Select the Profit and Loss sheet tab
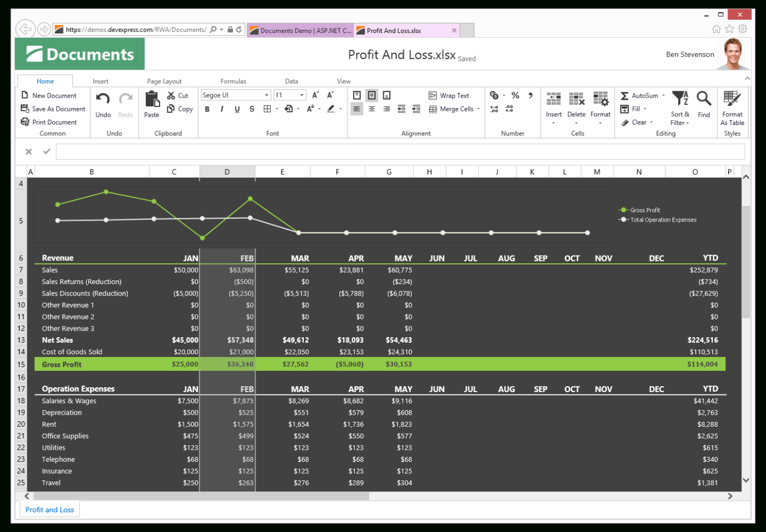766x532 pixels. pyautogui.click(x=49, y=510)
